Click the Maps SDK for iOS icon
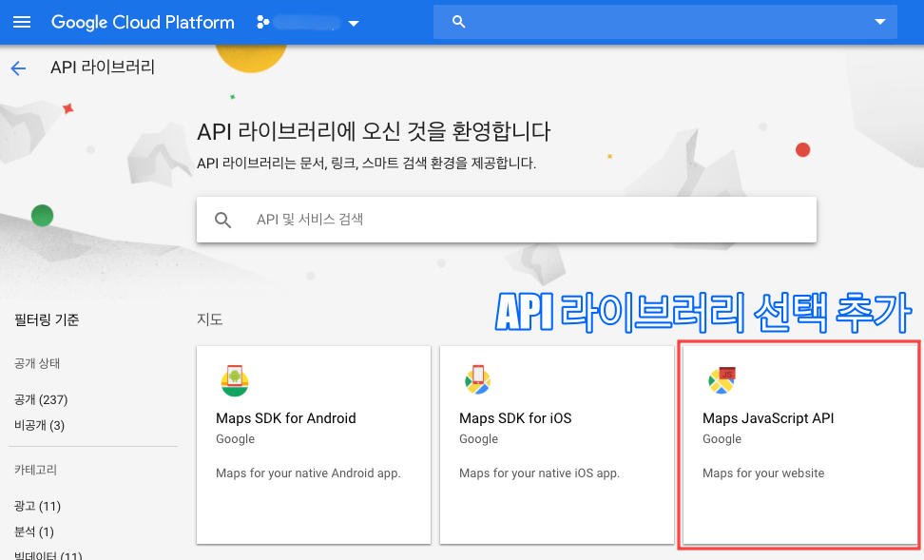The height and width of the screenshot is (560, 924). tap(477, 380)
